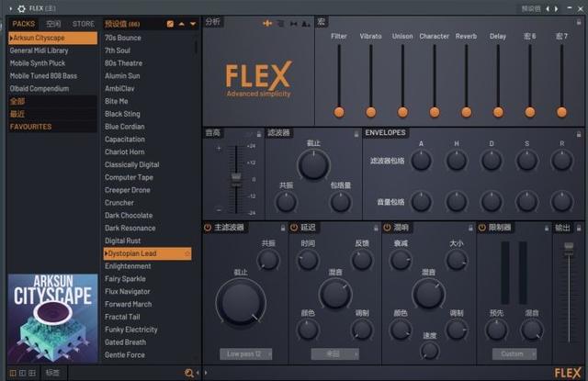Select the Black Sting preset

[148, 114]
